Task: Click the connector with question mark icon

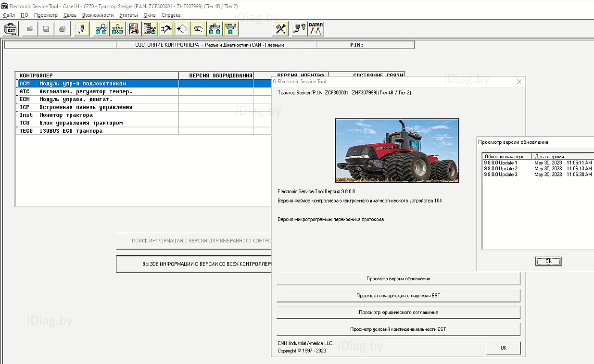Action: click(x=300, y=29)
